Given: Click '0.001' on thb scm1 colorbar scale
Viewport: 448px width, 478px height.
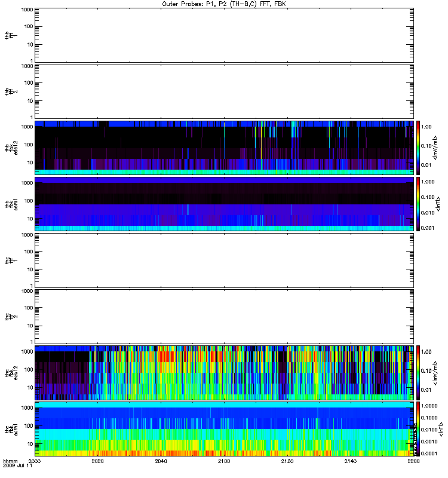Looking at the screenshot, I should (428, 228).
